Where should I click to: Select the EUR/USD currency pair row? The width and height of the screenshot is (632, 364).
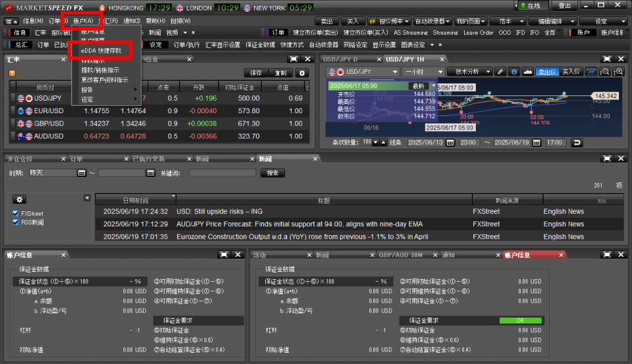(159, 111)
